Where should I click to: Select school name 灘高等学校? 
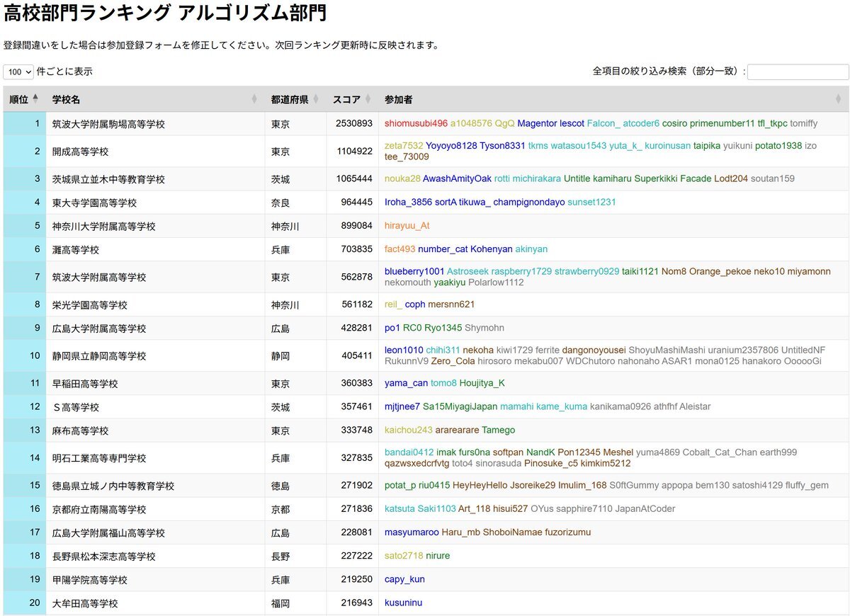[76, 249]
